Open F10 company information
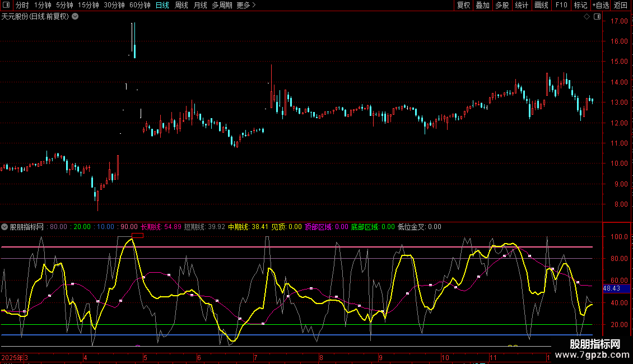 point(561,5)
